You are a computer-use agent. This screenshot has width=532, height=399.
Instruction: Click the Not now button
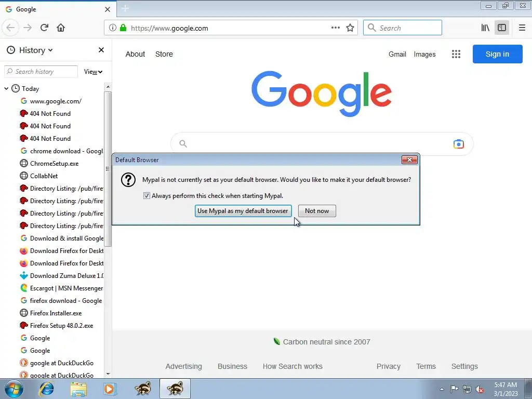(317, 211)
